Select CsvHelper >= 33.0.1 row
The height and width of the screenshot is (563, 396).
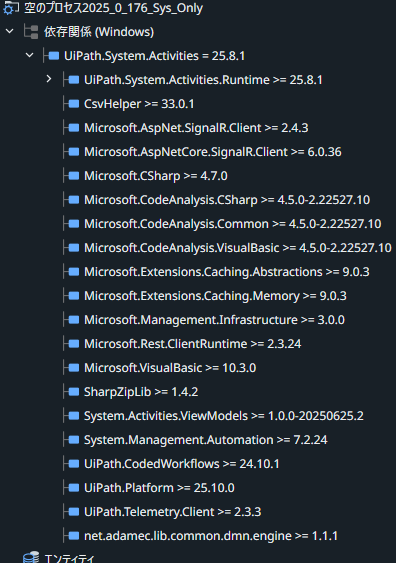click(139, 104)
